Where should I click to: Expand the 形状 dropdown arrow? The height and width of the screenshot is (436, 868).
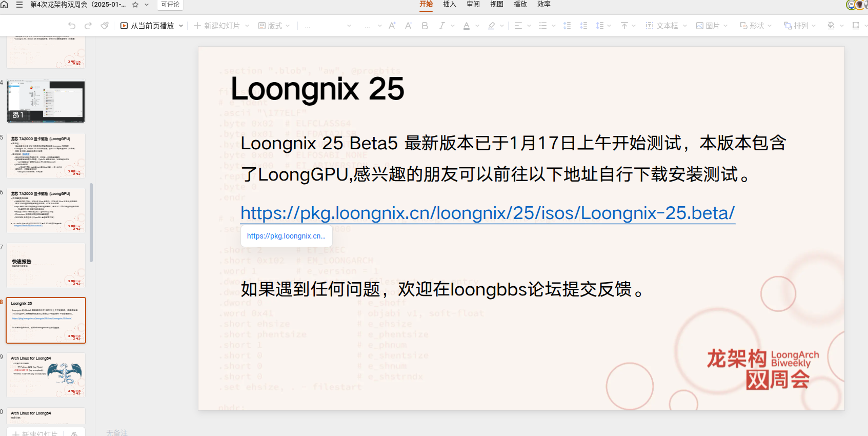[x=769, y=26]
